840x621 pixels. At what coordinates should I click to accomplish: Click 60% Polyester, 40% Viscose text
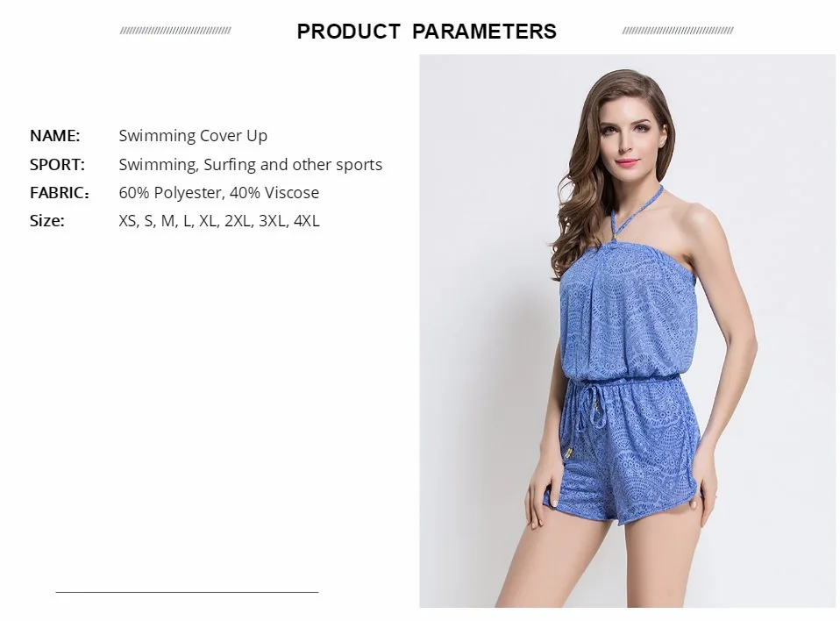(218, 192)
